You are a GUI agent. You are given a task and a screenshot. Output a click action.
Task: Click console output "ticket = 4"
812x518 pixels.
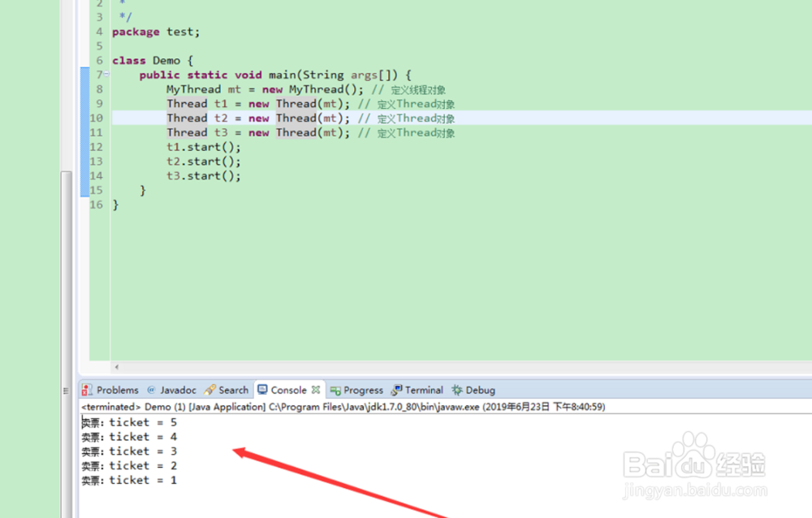[143, 437]
